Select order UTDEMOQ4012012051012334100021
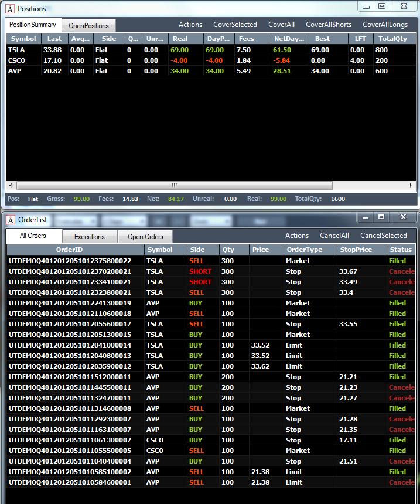The width and height of the screenshot is (420, 504). point(211,282)
